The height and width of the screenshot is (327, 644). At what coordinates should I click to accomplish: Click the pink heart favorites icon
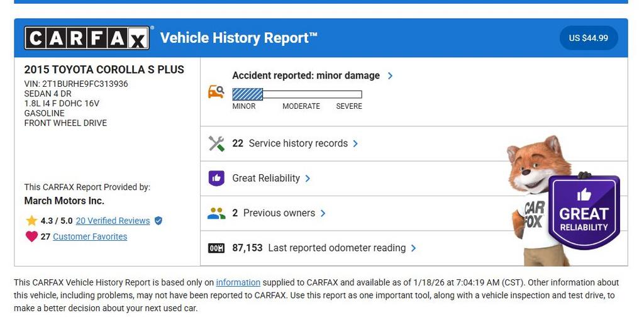click(x=31, y=236)
